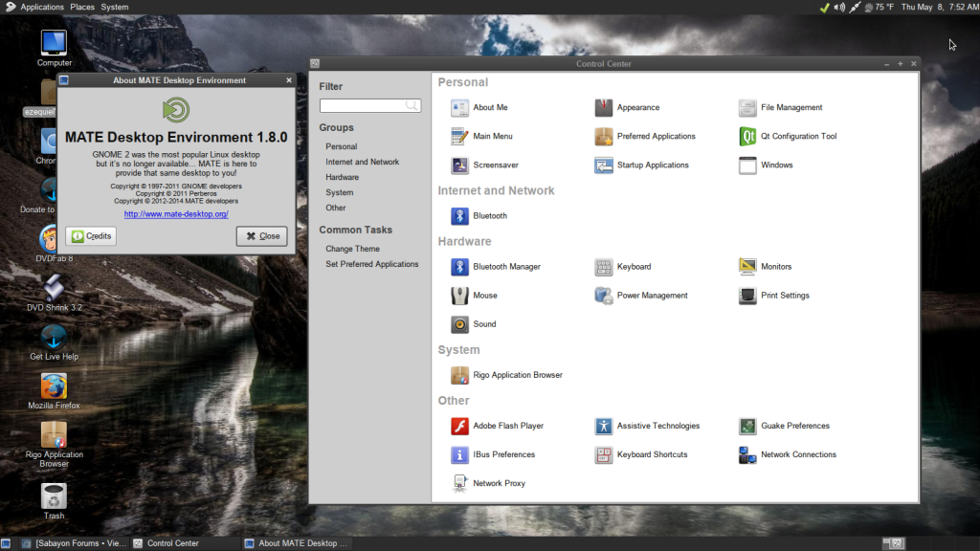Open the Applications menu
Screen dimensions: 980x551
click(x=42, y=7)
